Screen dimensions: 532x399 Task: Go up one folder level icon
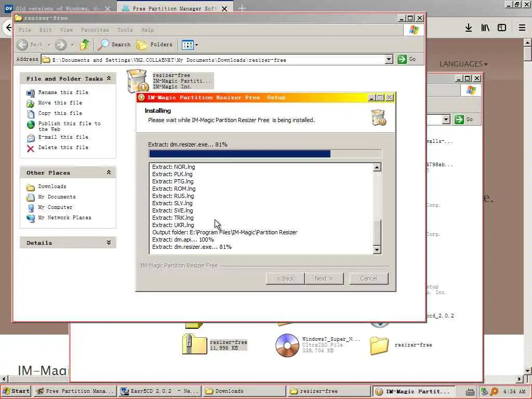(x=85, y=45)
